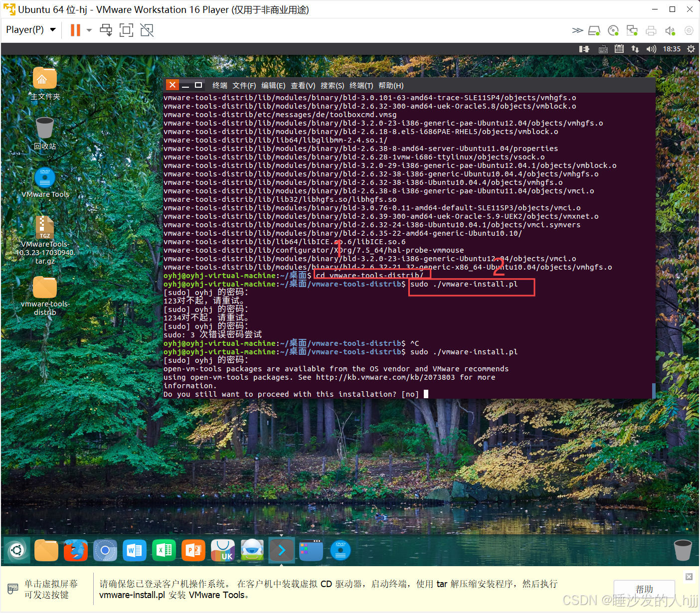The width and height of the screenshot is (700, 613).
Task: Click the keyboard input indicator in Ubuntu panel
Action: coord(603,49)
